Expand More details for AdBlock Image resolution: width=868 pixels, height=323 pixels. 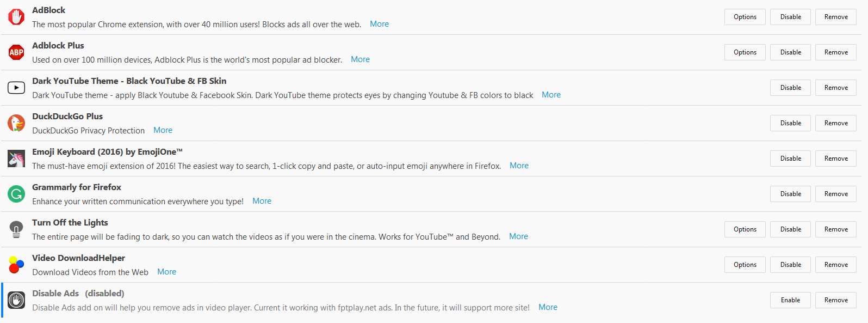pyautogui.click(x=379, y=24)
